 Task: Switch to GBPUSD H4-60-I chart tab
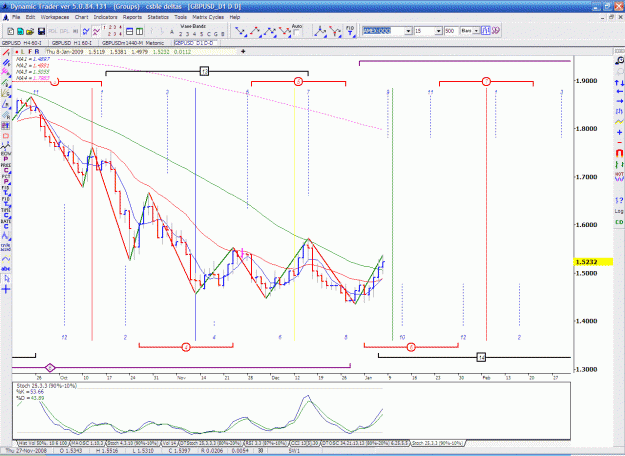[x=24, y=43]
